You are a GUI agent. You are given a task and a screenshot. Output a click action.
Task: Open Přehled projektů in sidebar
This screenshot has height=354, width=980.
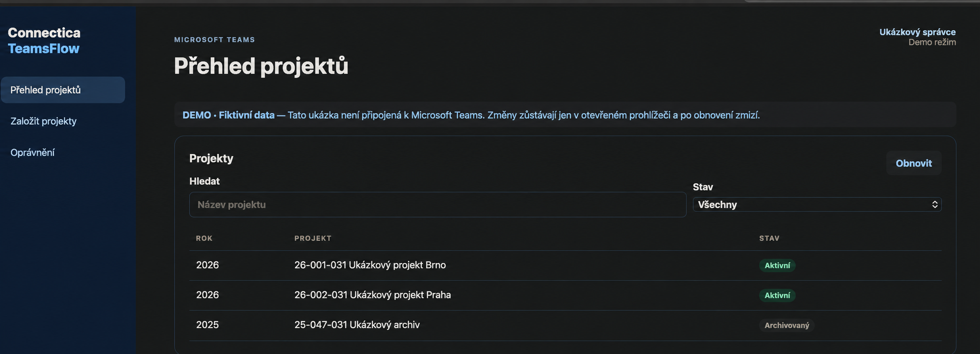click(x=63, y=90)
